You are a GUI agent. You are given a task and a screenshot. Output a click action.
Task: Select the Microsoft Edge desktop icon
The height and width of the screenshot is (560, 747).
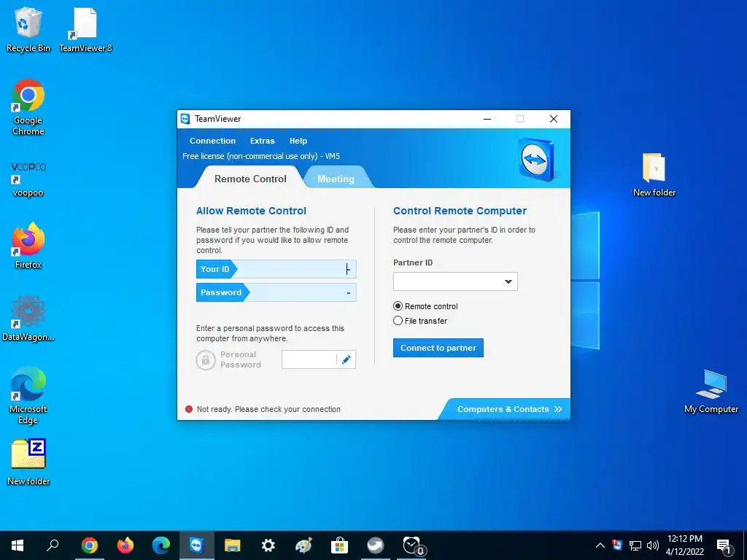[28, 395]
